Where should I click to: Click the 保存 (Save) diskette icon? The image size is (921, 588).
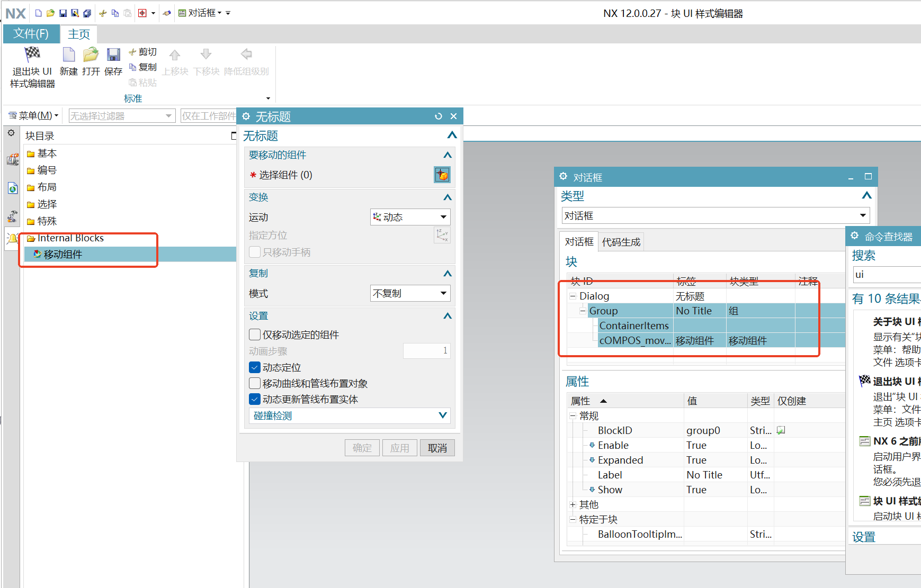click(113, 55)
